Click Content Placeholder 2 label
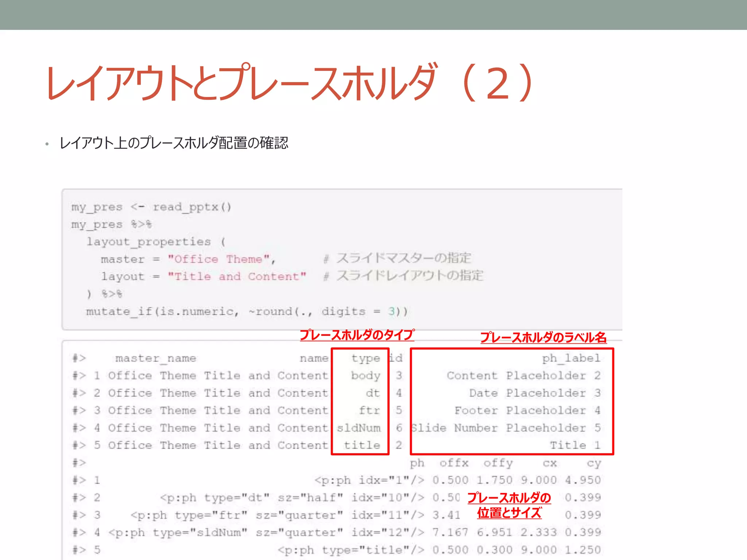This screenshot has width=747, height=560. pyautogui.click(x=523, y=376)
